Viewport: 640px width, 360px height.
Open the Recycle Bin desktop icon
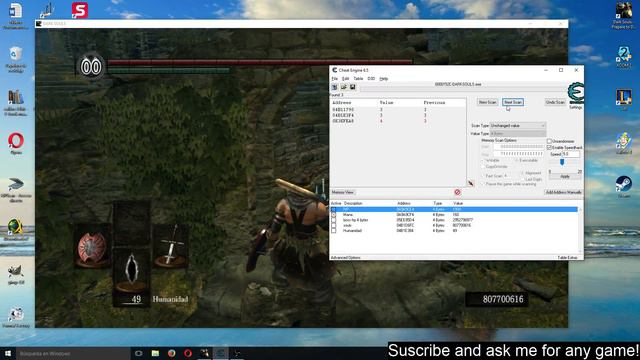point(16,60)
